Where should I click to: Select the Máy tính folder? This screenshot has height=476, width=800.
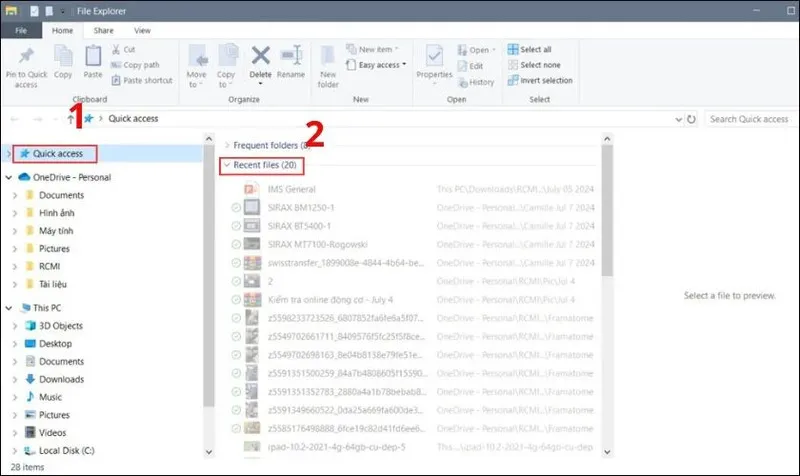[x=56, y=231]
